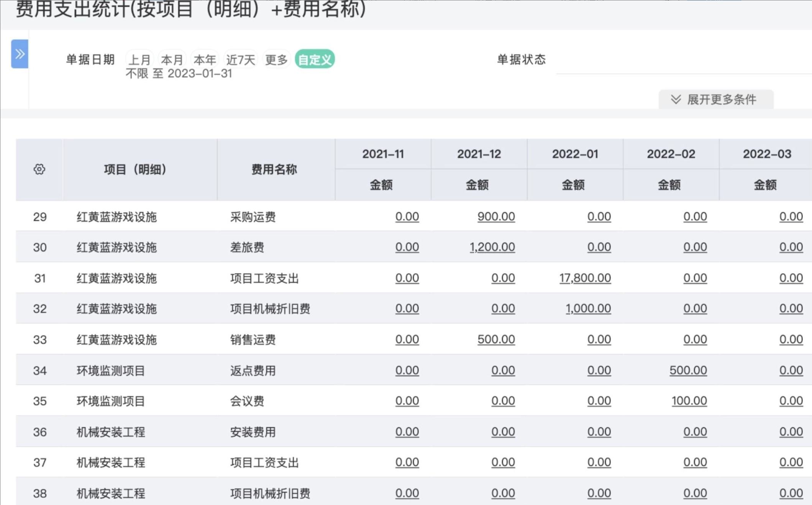This screenshot has width=812, height=505.
Task: Open the 17,800.00 项目工资支出 amount
Action: click(585, 278)
